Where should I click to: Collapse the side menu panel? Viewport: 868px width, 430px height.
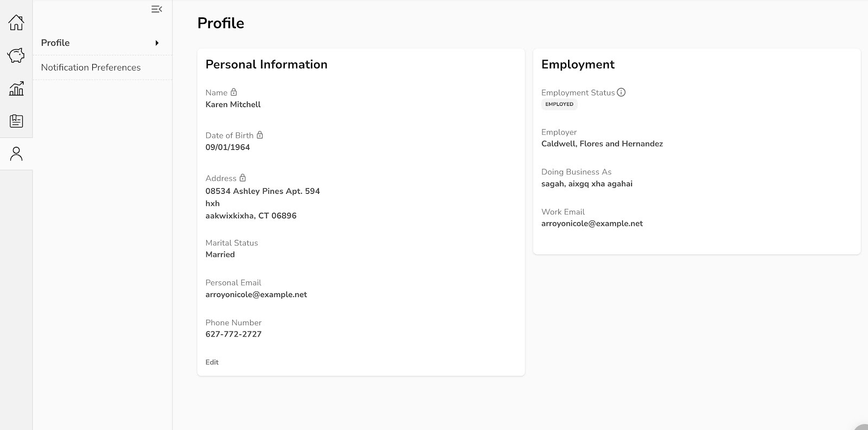point(156,9)
